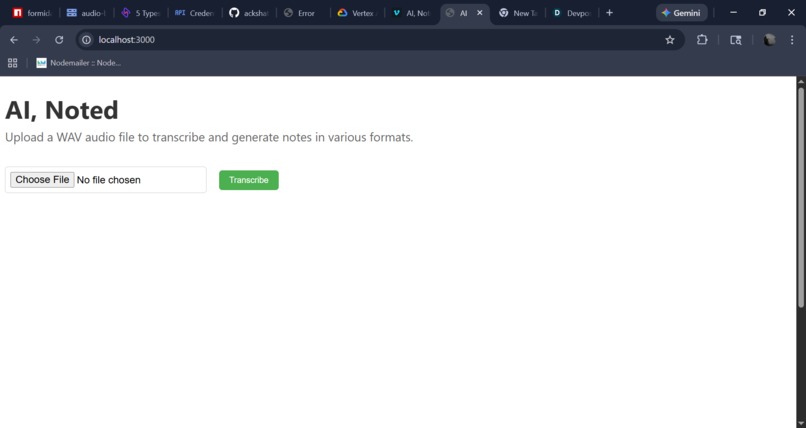Open the apps grid in bookmarks bar

13,63
